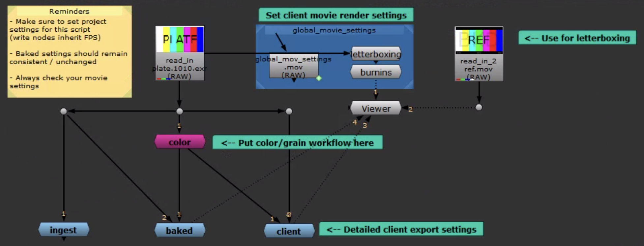
Task: Click the magenta color node
Action: pos(180,142)
